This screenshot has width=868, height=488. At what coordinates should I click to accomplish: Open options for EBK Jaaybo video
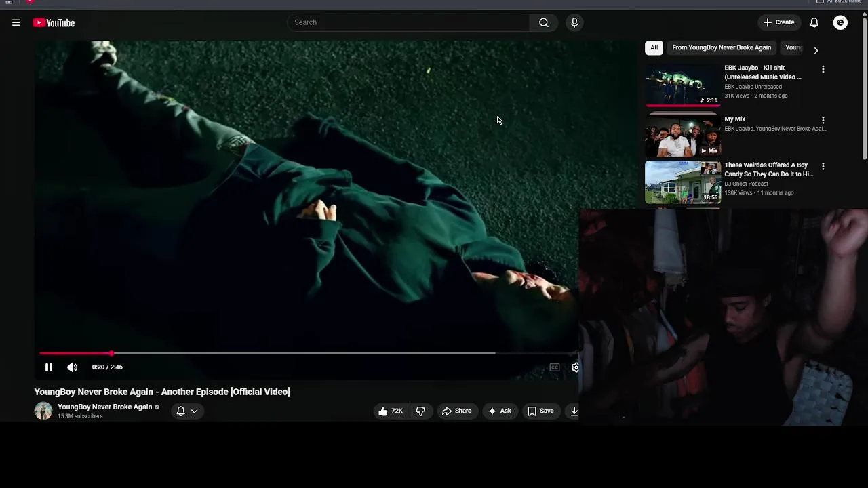(823, 69)
